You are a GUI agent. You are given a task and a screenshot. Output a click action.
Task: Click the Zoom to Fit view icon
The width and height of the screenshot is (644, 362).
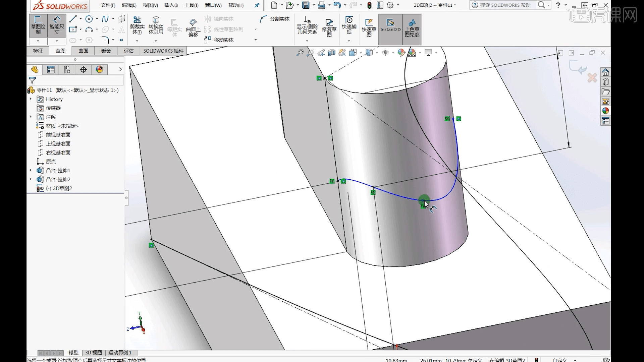click(x=300, y=53)
